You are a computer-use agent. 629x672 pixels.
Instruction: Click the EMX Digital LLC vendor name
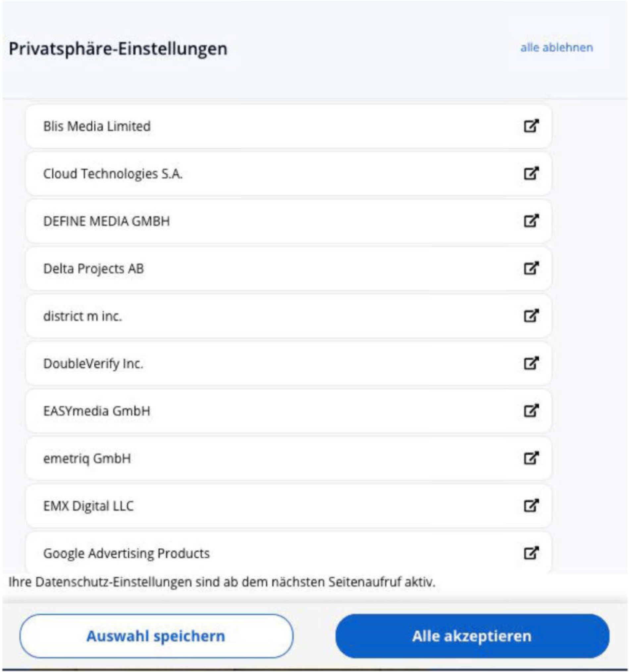click(x=88, y=506)
